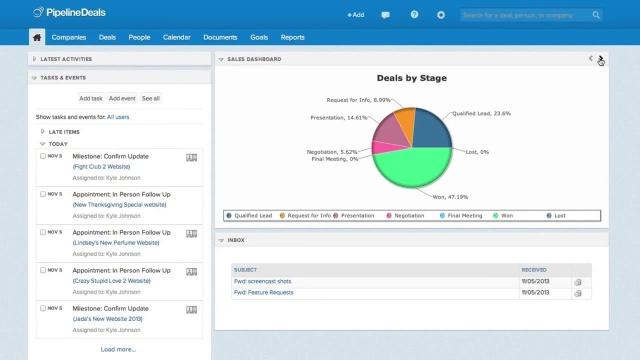Show previous Sales Dashboard chart arrow
The height and width of the screenshot is (360, 640).
click(591, 59)
